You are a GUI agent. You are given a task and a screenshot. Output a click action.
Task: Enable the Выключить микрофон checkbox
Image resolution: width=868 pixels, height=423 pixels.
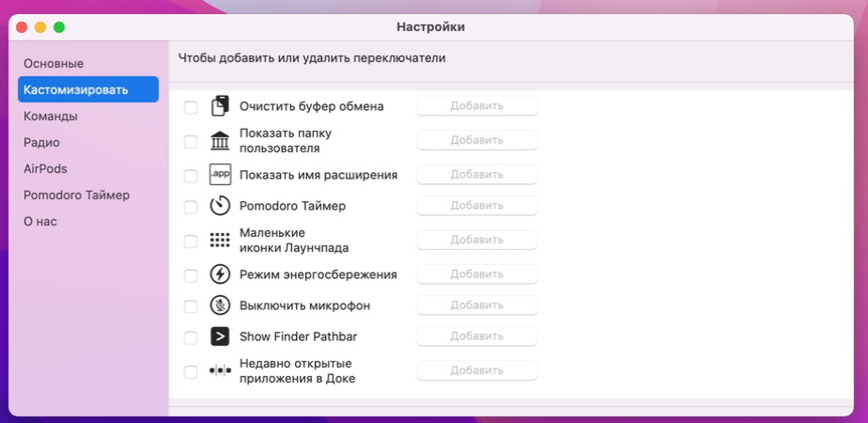tap(191, 306)
